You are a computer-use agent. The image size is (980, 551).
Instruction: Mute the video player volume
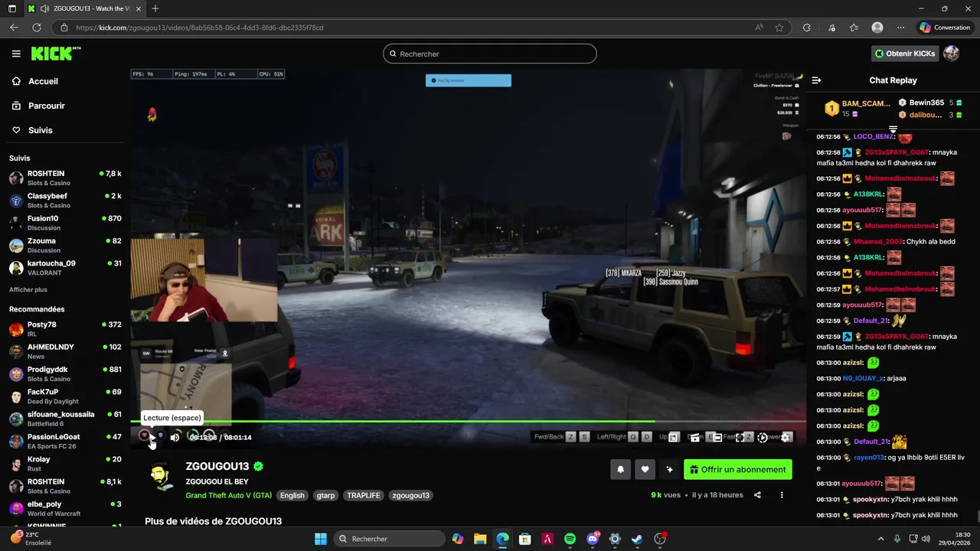[175, 437]
